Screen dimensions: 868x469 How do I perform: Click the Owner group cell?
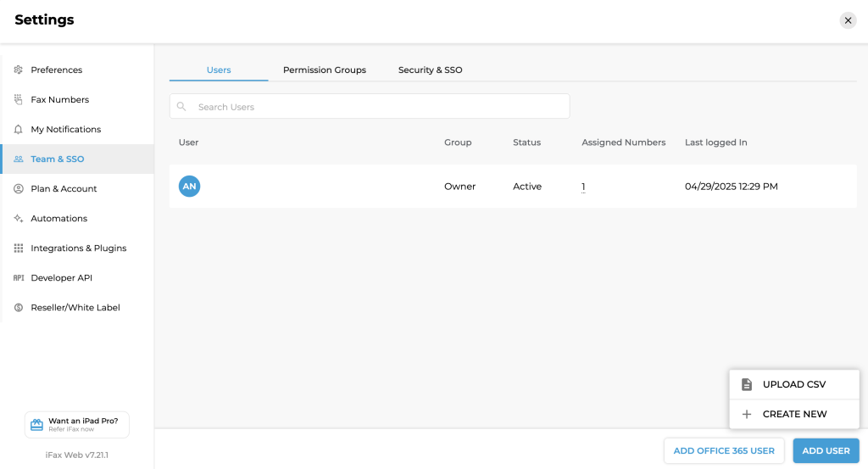tap(459, 187)
